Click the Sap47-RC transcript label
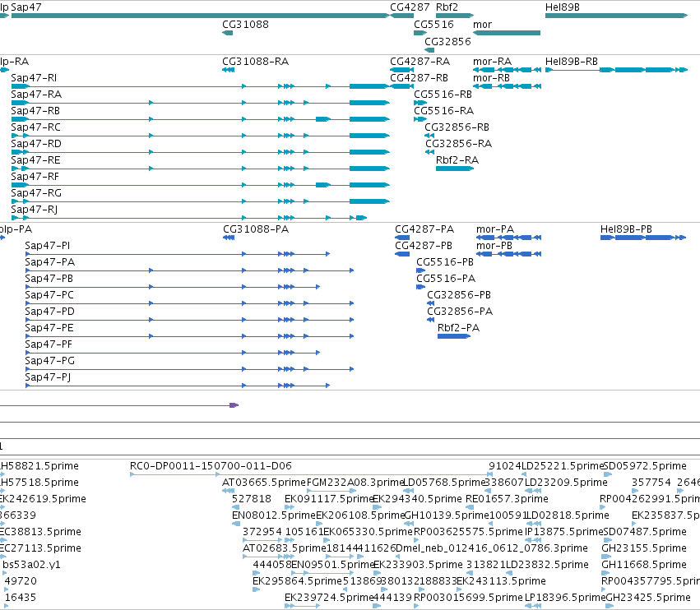Viewport: 700px width, 610px height. point(35,127)
